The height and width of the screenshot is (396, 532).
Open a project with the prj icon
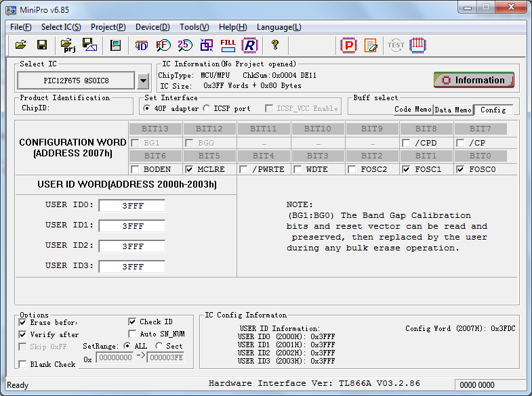68,45
